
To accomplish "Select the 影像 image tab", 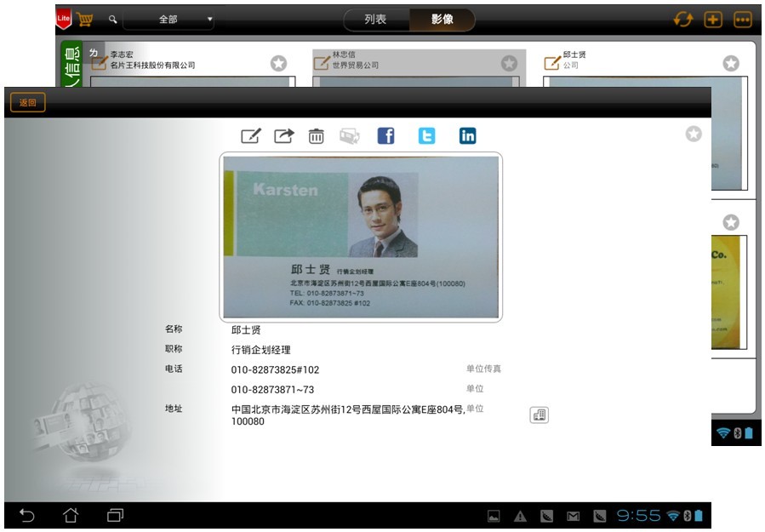I will pyautogui.click(x=442, y=20).
